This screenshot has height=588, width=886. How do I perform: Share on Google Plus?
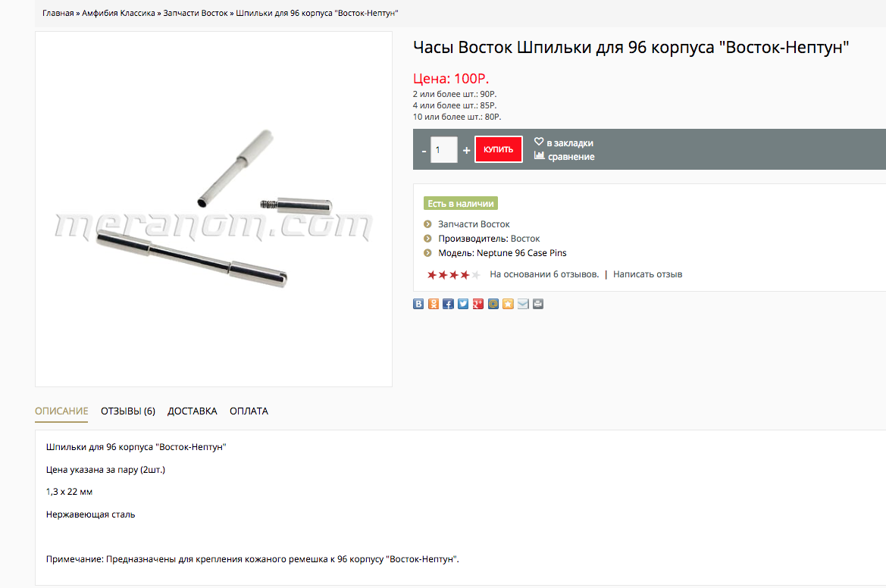pos(478,304)
